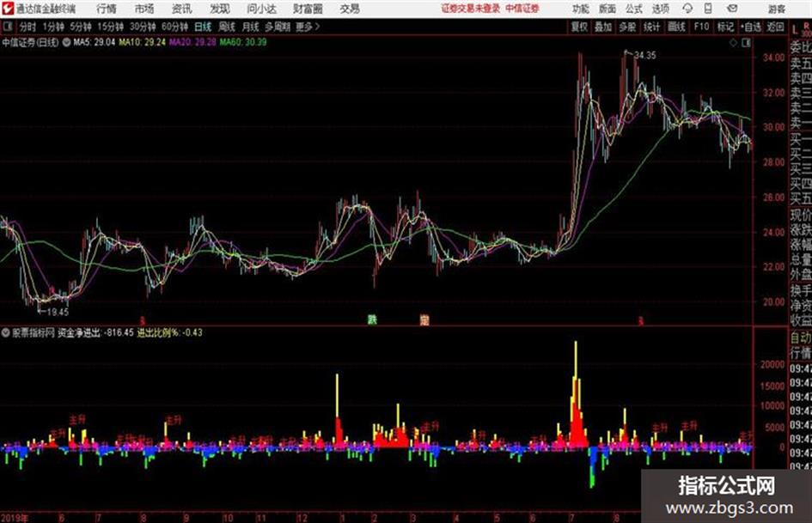This screenshot has height=523, width=812.
Task: Click the L indicator at right edge
Action: (795, 30)
